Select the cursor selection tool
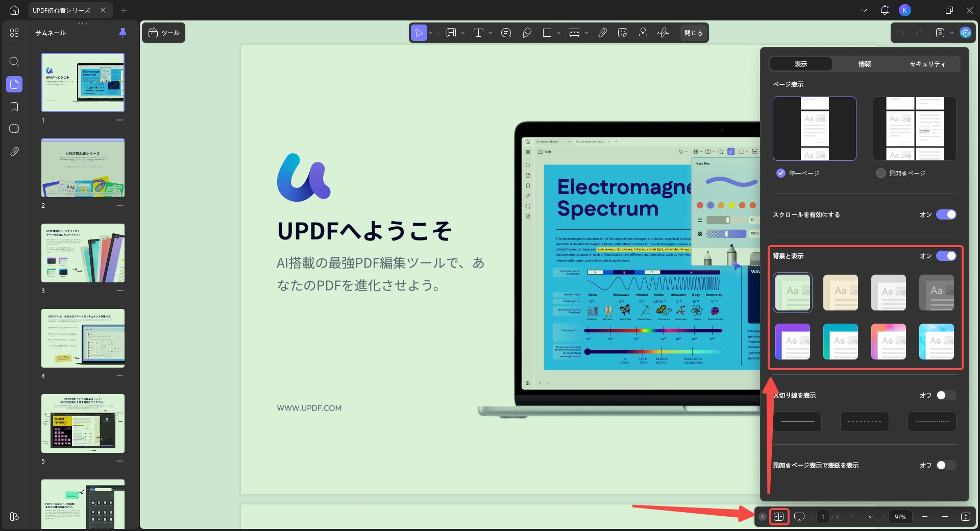Screen dimensions: 980x531 [x=419, y=33]
